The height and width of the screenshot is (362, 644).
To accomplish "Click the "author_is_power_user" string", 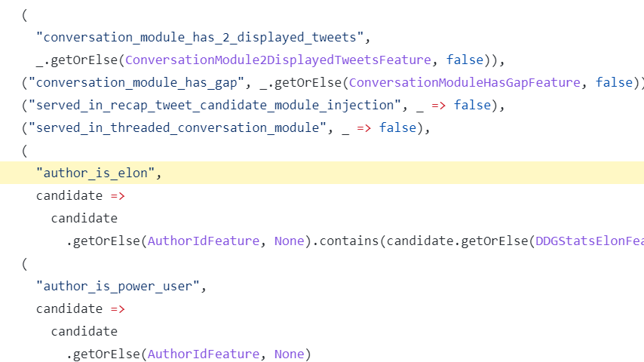I will [118, 286].
